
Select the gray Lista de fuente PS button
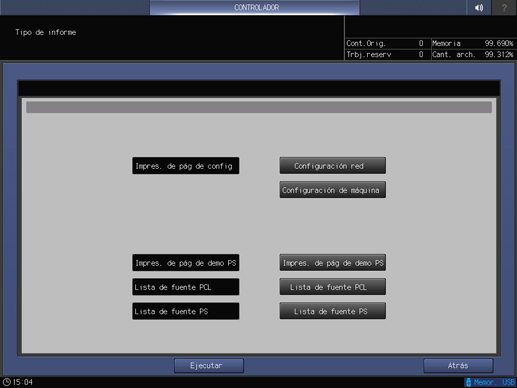coord(333,311)
